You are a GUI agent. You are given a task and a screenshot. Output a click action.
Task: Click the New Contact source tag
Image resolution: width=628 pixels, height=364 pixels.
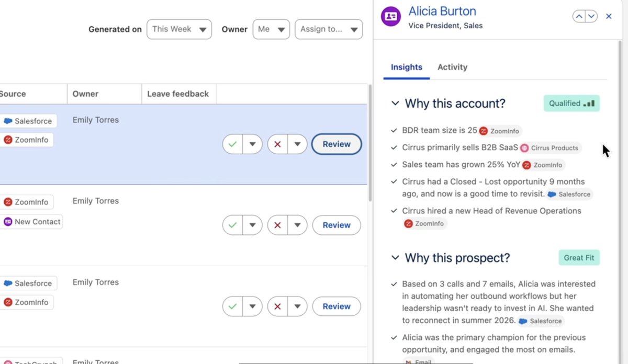[x=31, y=222]
